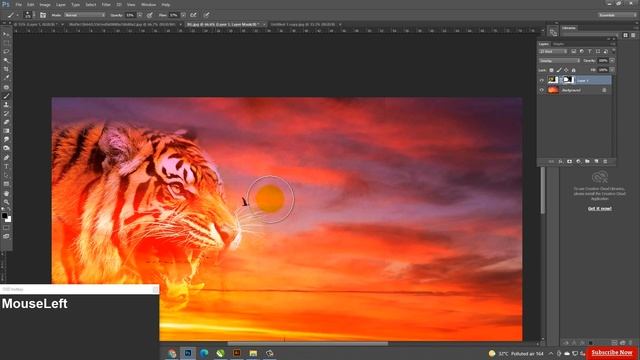Select the Blur tool
The image size is (640, 360).
click(x=6, y=140)
